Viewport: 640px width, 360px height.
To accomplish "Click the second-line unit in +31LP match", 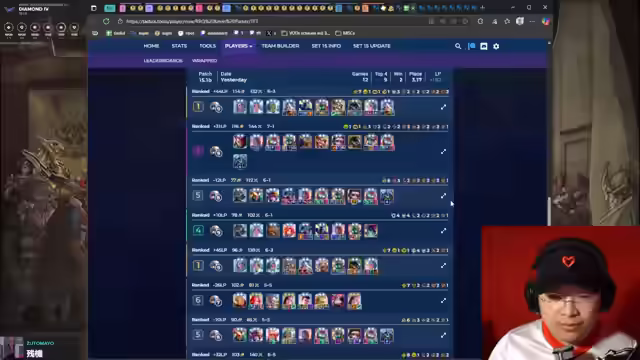I will [x=240, y=161].
